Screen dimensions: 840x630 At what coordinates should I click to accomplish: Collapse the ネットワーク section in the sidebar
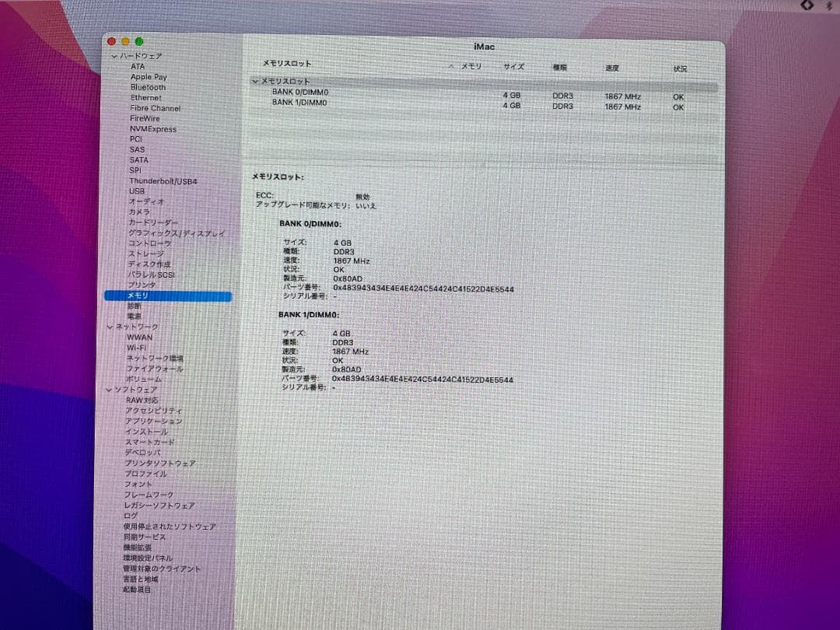coord(110,327)
